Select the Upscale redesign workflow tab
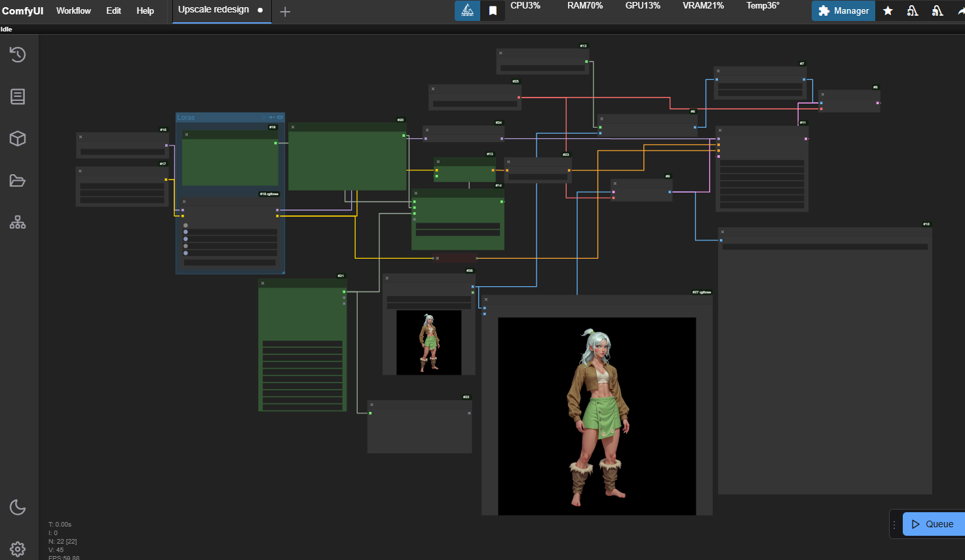 tap(214, 10)
